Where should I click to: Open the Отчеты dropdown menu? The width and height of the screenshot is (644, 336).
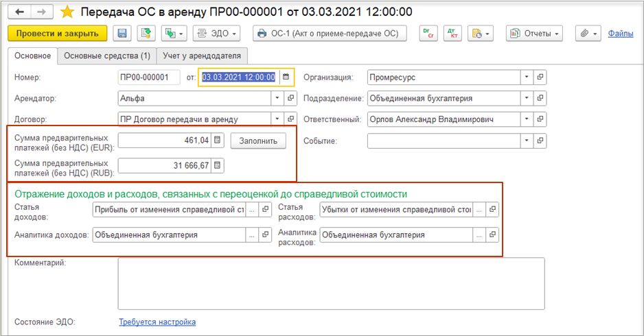534,34
